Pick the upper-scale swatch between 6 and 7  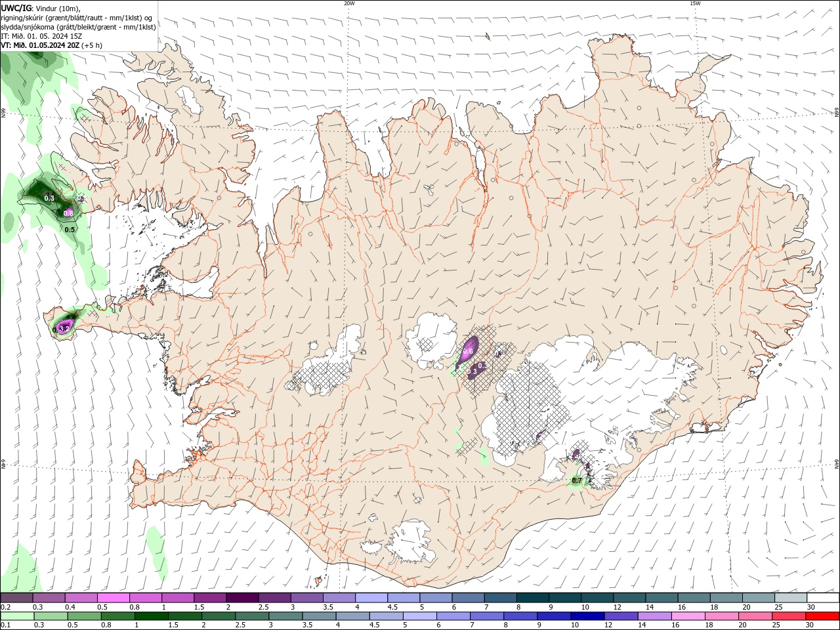[468, 598]
